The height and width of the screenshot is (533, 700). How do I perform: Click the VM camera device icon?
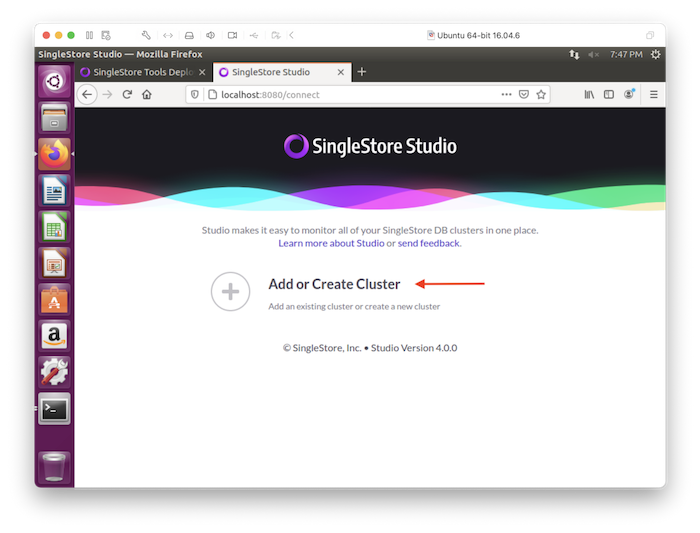click(x=232, y=35)
